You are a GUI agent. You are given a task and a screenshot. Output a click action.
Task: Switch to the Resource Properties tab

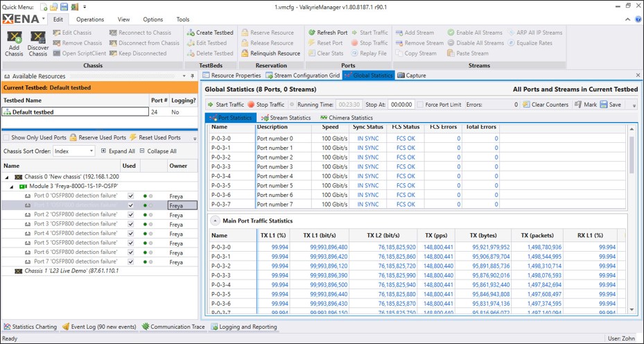(x=232, y=75)
